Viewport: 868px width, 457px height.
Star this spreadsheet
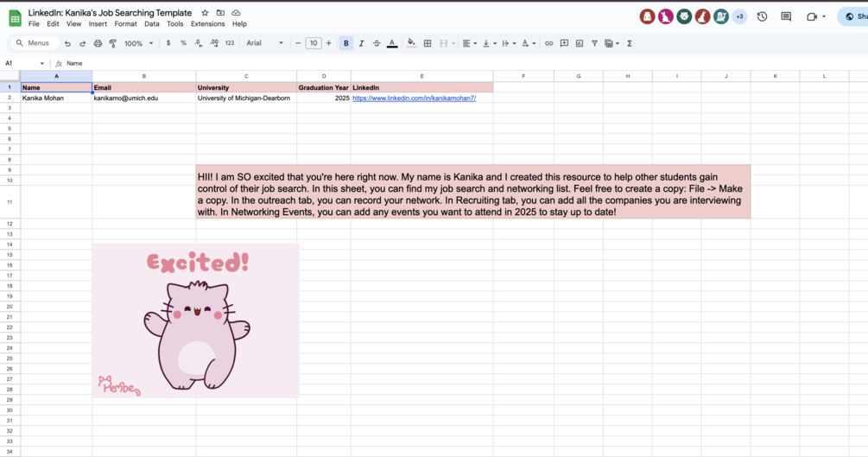tap(205, 13)
